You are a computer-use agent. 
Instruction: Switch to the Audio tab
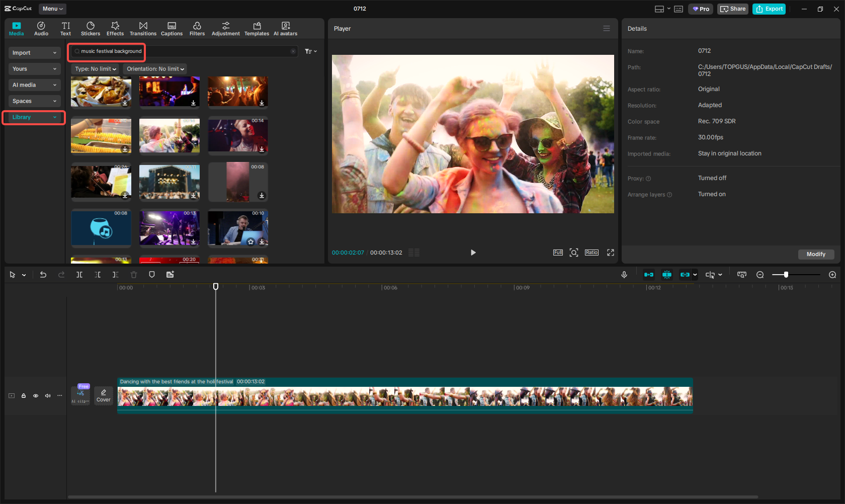click(x=41, y=28)
